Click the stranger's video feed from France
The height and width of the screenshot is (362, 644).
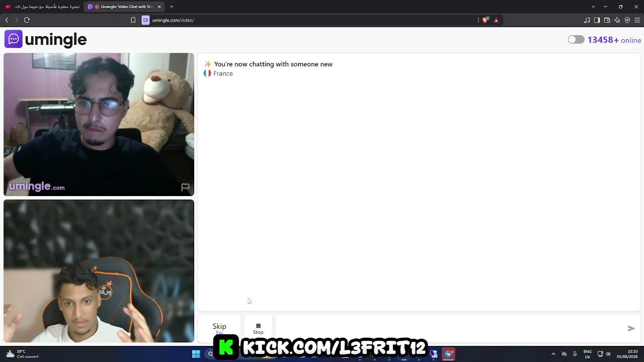point(99,124)
